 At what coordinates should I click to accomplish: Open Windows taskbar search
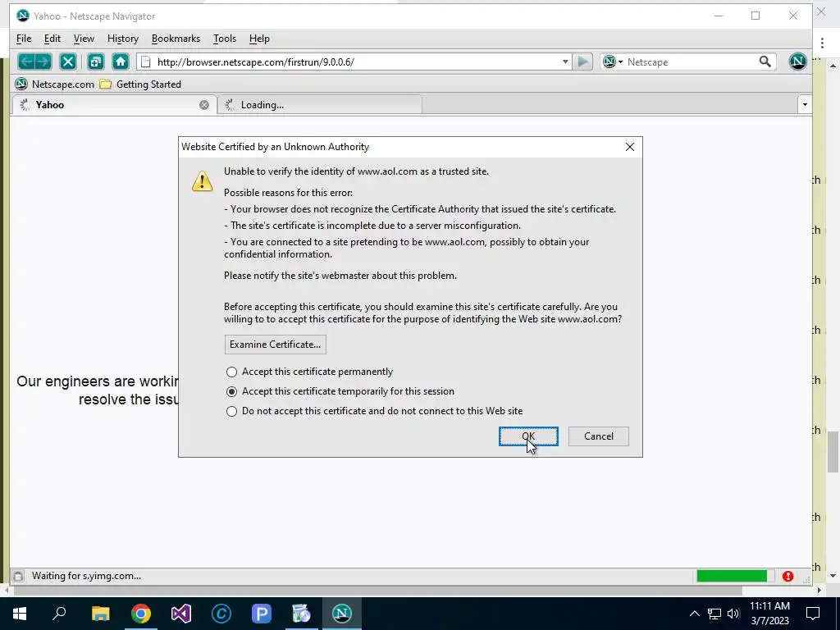coord(59,614)
